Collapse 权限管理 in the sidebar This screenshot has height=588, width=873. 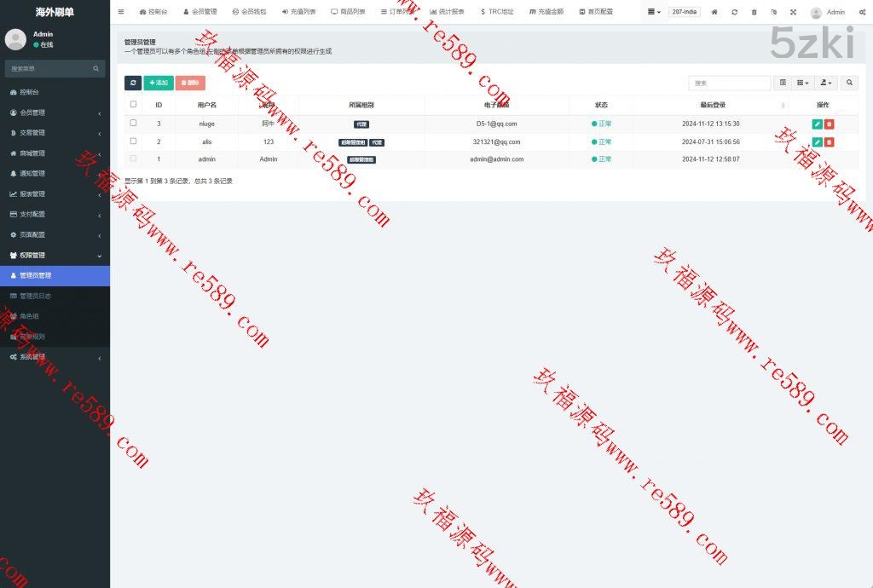click(55, 256)
